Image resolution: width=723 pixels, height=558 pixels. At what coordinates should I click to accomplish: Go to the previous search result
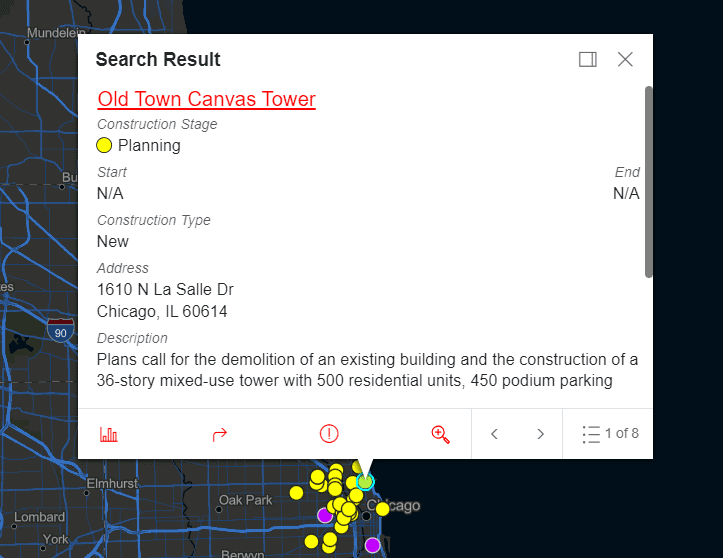(x=494, y=434)
